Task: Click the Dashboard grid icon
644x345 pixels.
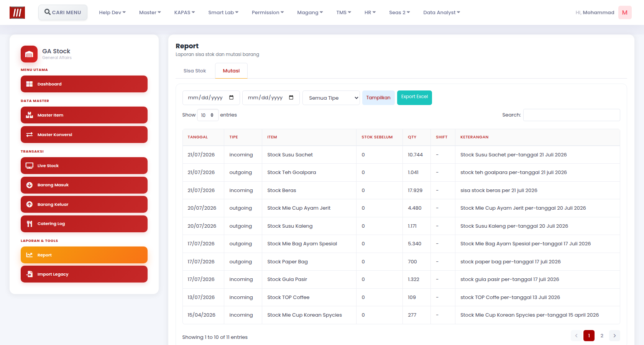Action: [30, 84]
